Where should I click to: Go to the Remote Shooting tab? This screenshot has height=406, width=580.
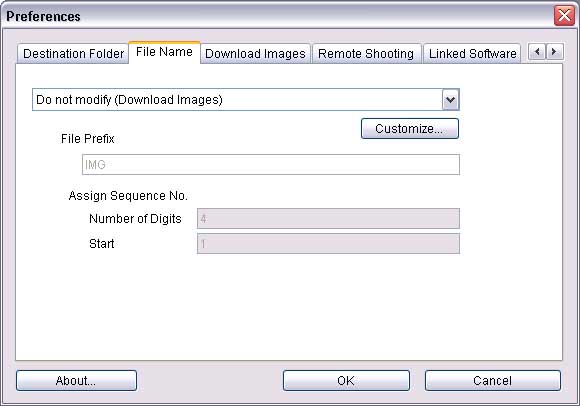[366, 54]
